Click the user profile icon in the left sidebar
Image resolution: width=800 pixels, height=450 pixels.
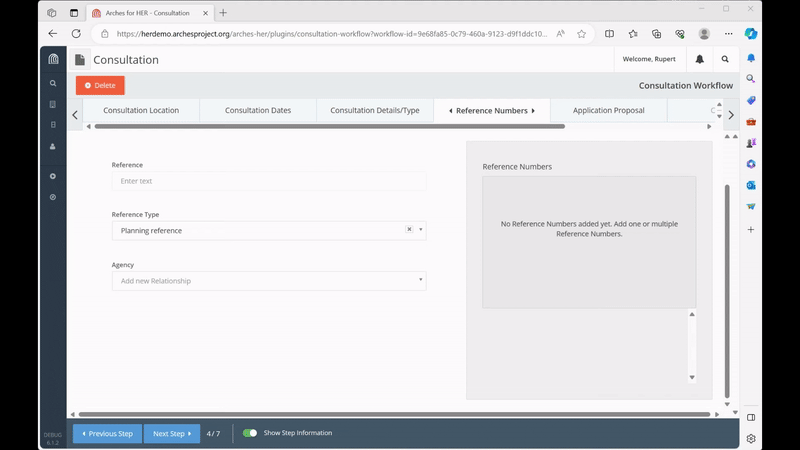(x=53, y=146)
